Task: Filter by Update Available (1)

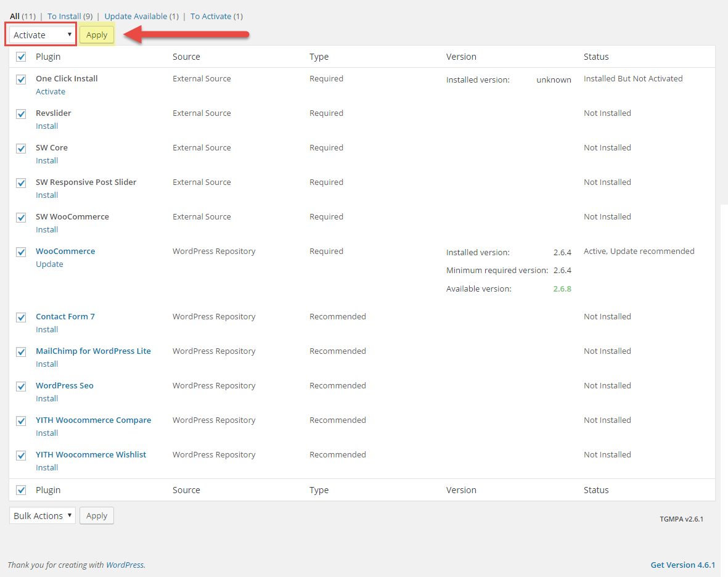Action: [142, 16]
